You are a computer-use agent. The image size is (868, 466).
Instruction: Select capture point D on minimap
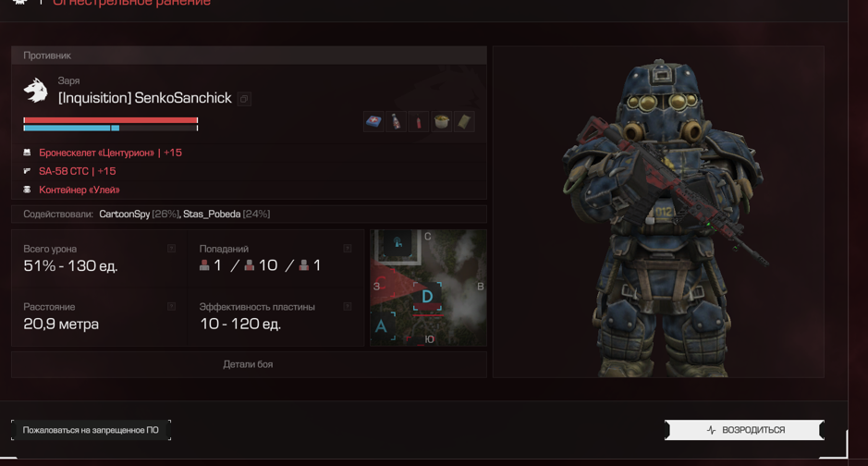[427, 297]
